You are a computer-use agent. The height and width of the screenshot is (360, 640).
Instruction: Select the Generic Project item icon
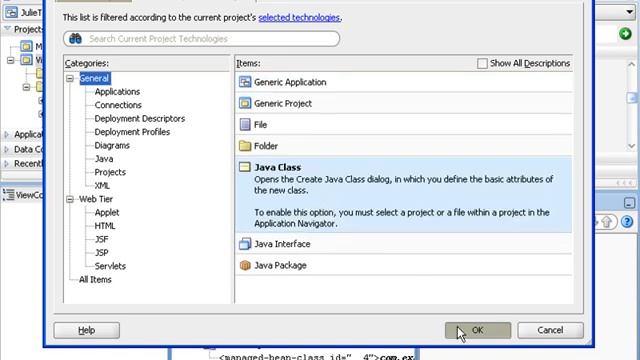pos(245,103)
